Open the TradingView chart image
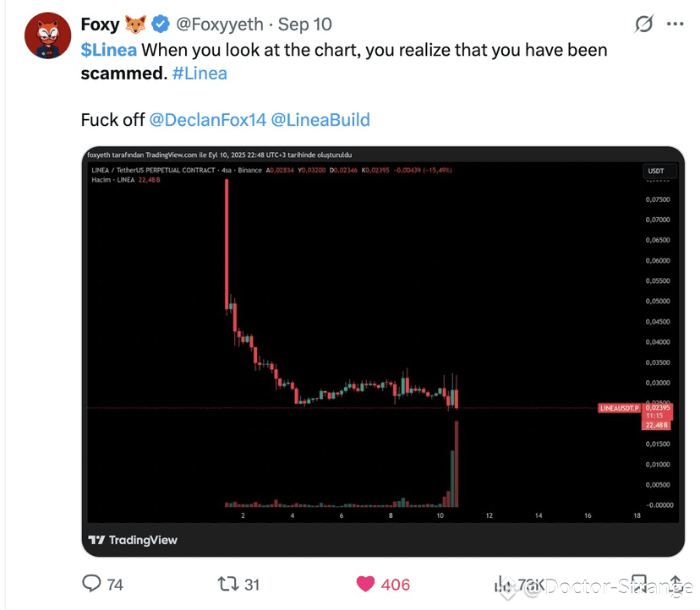This screenshot has width=700, height=610. [x=383, y=351]
